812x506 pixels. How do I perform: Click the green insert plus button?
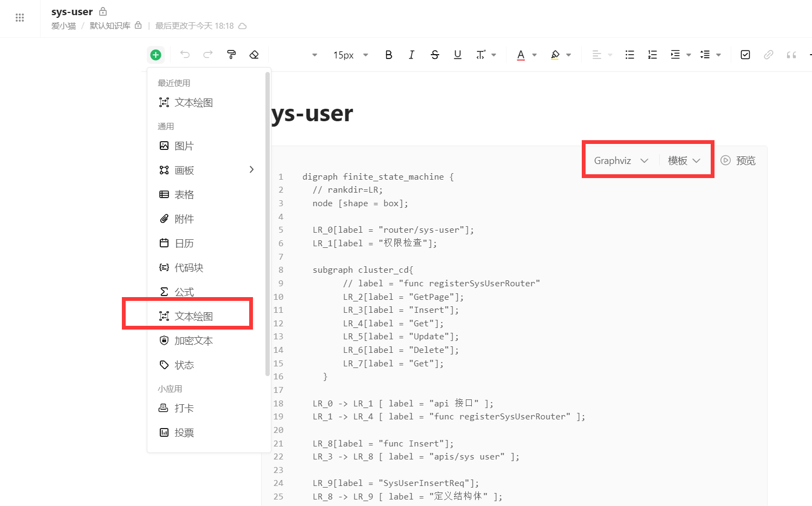click(x=155, y=55)
